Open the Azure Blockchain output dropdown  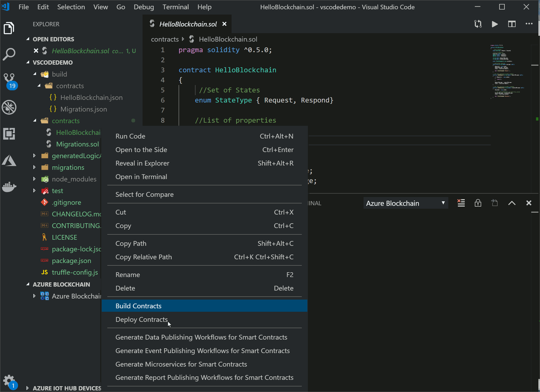click(x=405, y=203)
